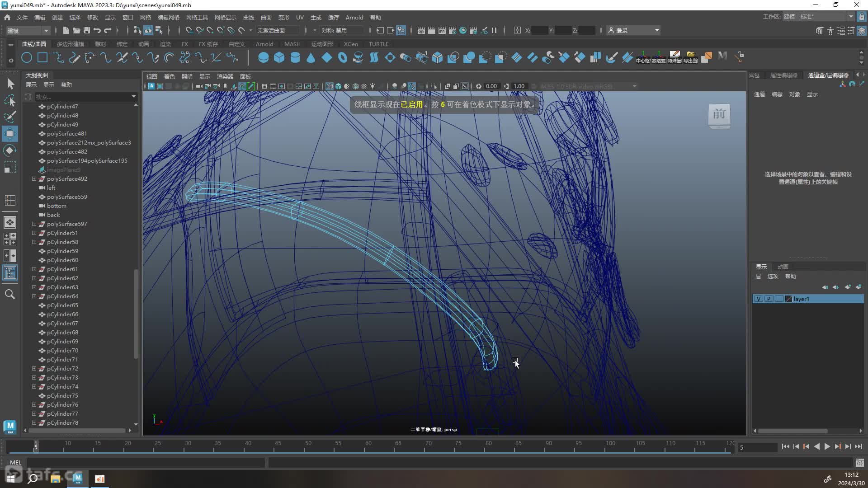Viewport: 868px width, 488px height.
Task: Switch to four view panel layout
Action: pos(10,239)
